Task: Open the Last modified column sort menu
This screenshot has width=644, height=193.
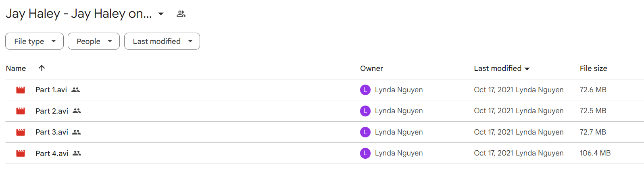Action: tap(502, 68)
